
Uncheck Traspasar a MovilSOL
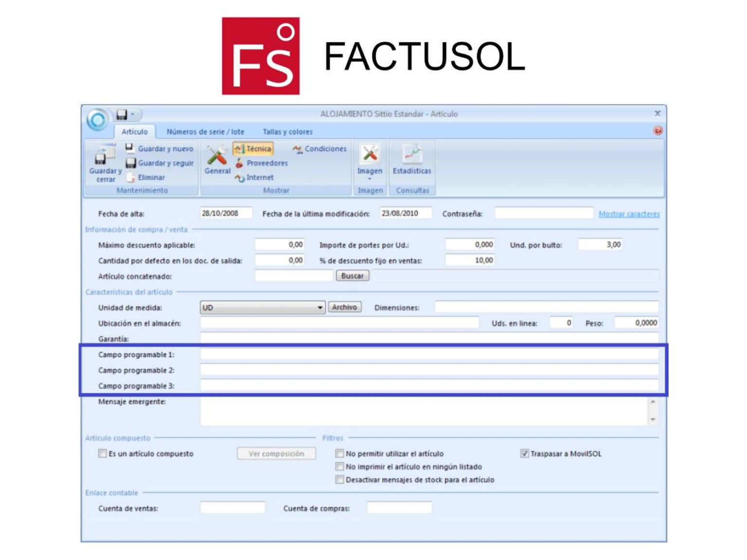pos(525,454)
